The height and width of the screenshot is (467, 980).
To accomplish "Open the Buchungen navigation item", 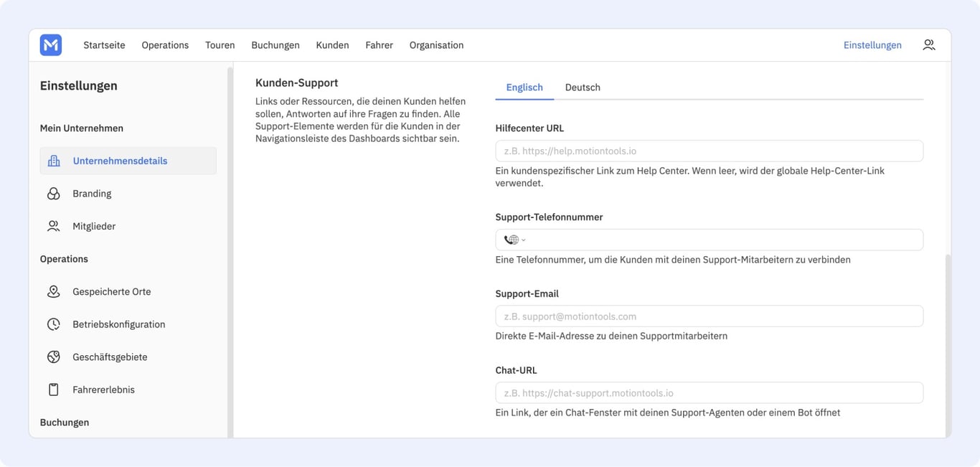I will 275,45.
